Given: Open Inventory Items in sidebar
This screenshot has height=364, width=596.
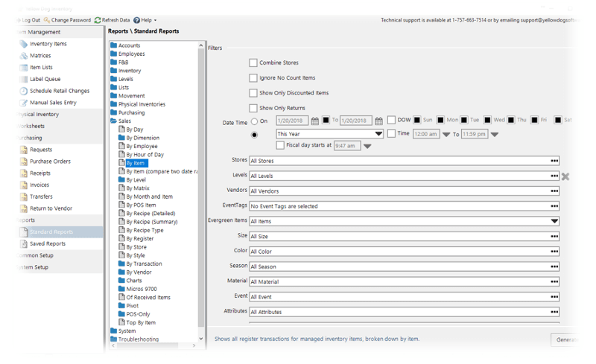Looking at the screenshot, I should pos(48,44).
